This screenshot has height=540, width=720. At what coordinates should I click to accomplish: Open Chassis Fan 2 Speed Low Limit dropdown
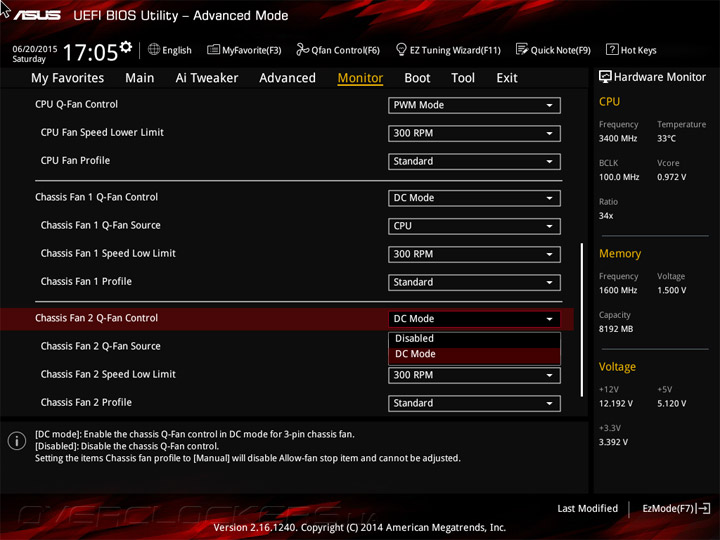474,375
